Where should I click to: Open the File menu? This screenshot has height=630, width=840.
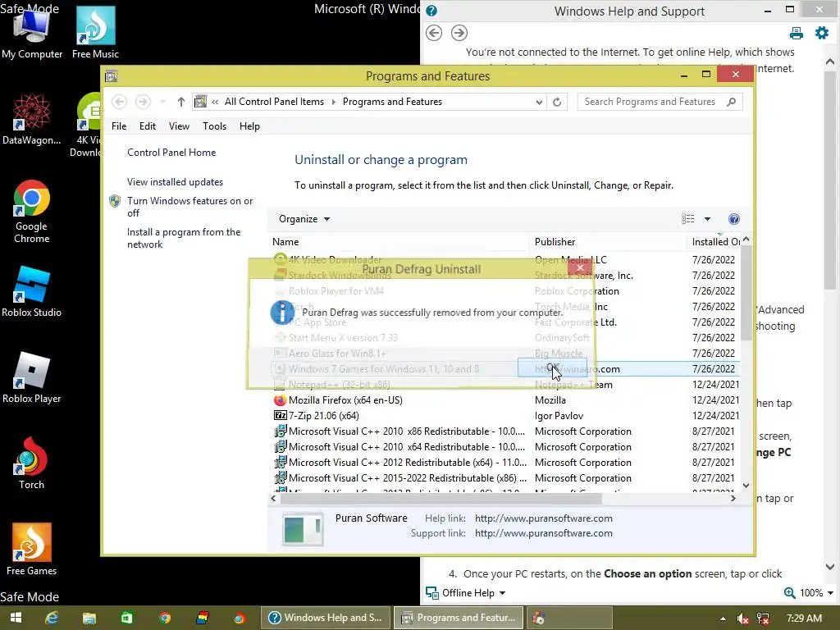pos(119,126)
